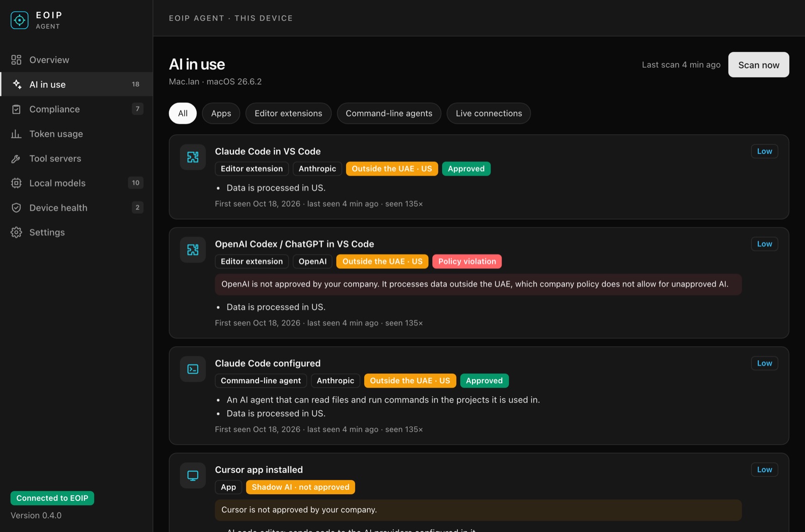Screen dimensions: 805x532
Task: Click the Settings gear icon
Action: coord(16,232)
